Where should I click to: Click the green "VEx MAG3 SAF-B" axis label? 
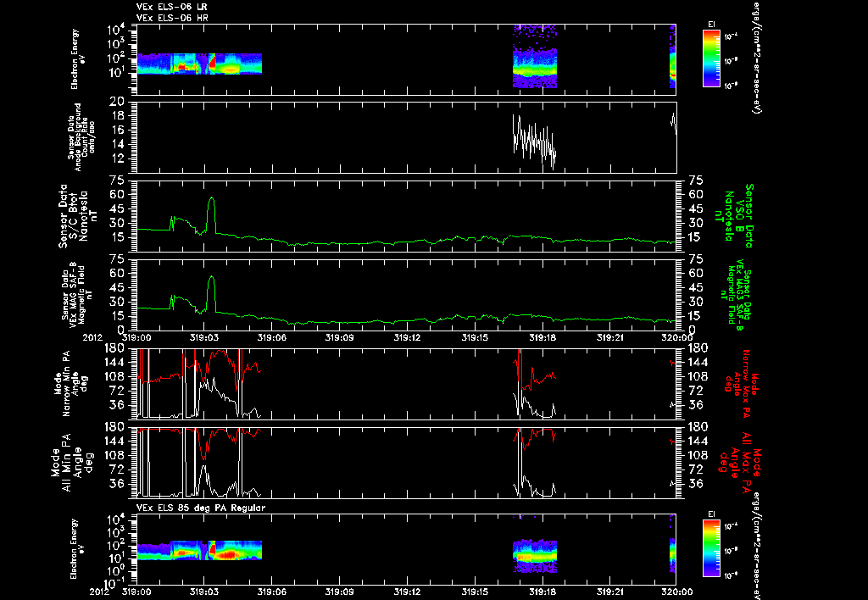735,294
